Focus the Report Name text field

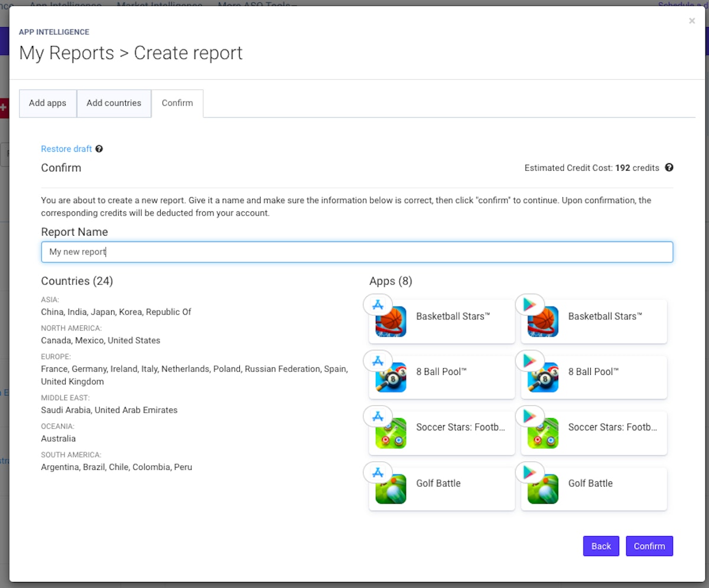coord(357,252)
